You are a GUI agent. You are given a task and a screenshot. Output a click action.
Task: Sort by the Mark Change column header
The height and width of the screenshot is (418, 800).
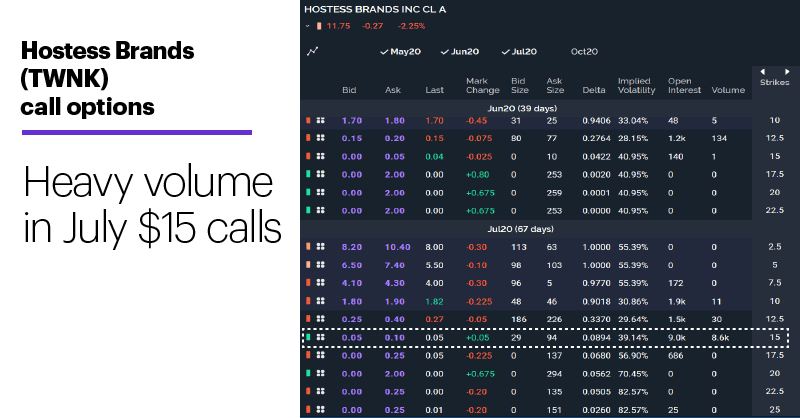483,85
